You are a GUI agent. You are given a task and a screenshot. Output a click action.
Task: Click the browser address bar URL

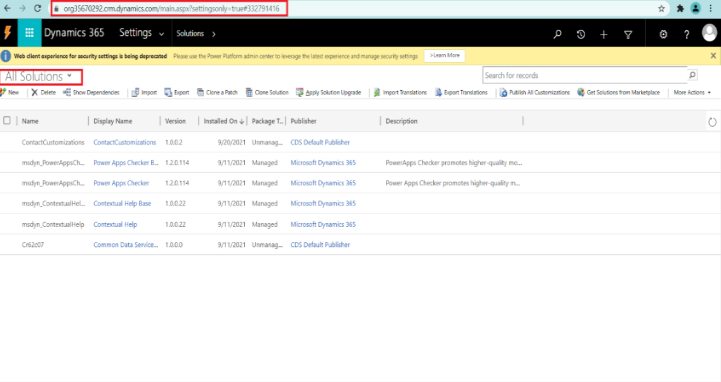coord(171,8)
